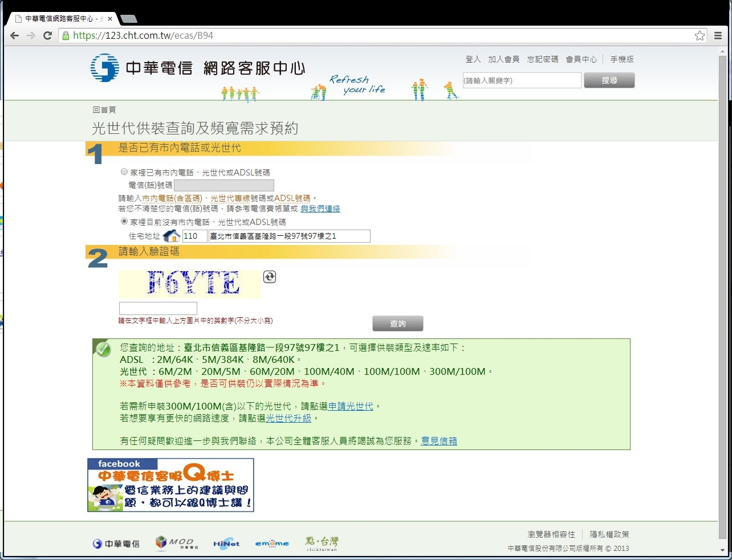Open the 與我們連絡 link
Image resolution: width=732 pixels, height=560 pixels.
320,209
